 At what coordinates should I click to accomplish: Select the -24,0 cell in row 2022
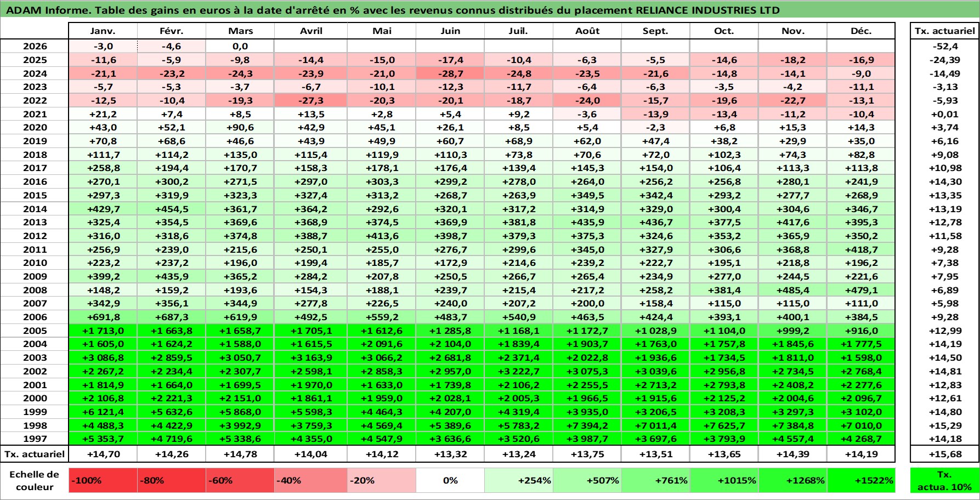(x=587, y=100)
